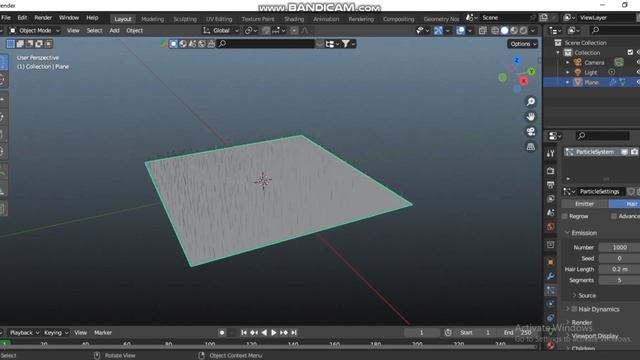Open the Render menu
640x360 pixels.
pyautogui.click(x=43, y=18)
